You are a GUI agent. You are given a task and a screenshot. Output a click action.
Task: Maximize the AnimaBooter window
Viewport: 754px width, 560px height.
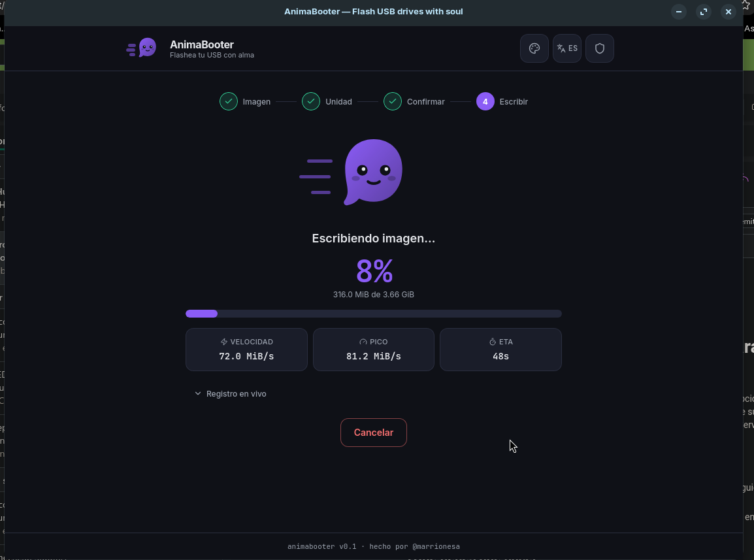click(704, 12)
